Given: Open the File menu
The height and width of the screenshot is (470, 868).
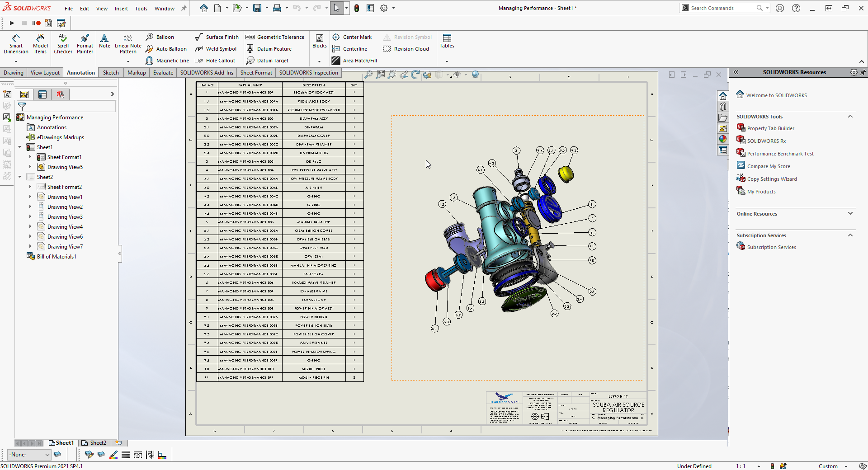Looking at the screenshot, I should click(x=69, y=9).
